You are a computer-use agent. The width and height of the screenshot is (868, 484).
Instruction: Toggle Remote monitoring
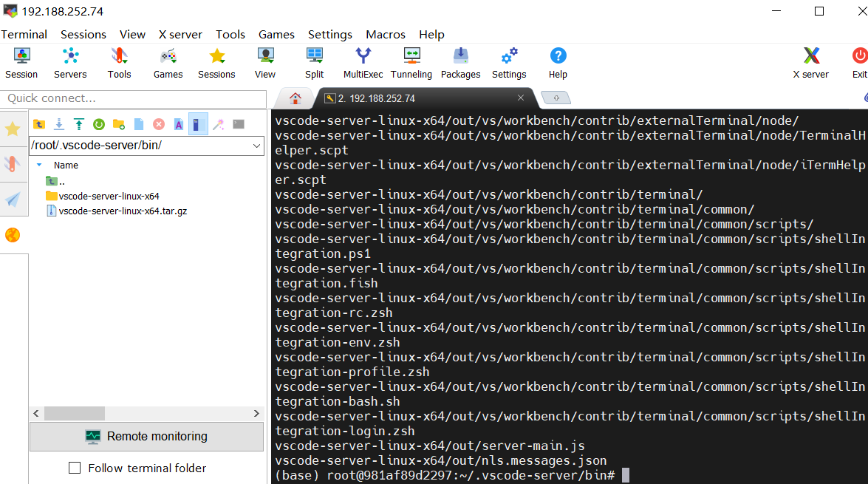point(146,437)
